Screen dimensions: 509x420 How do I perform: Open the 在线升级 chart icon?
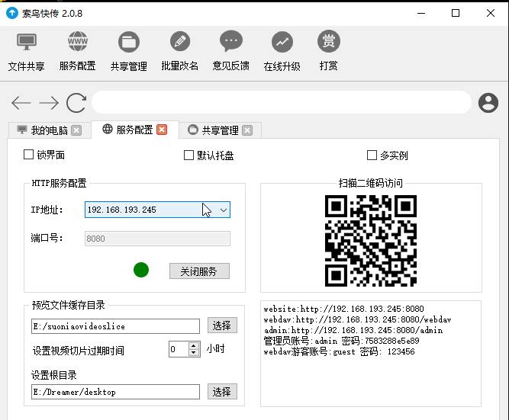pos(282,42)
